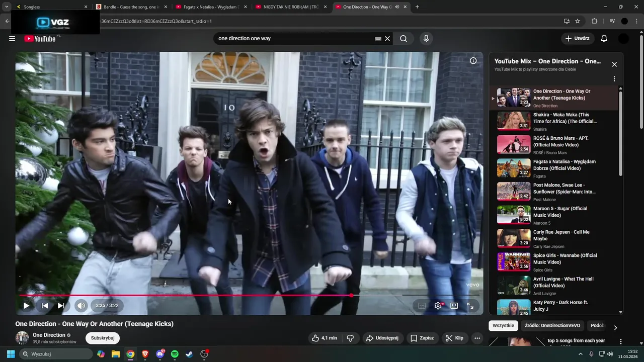Bookmark this page with the star
The height and width of the screenshot is (362, 644).
(578, 21)
